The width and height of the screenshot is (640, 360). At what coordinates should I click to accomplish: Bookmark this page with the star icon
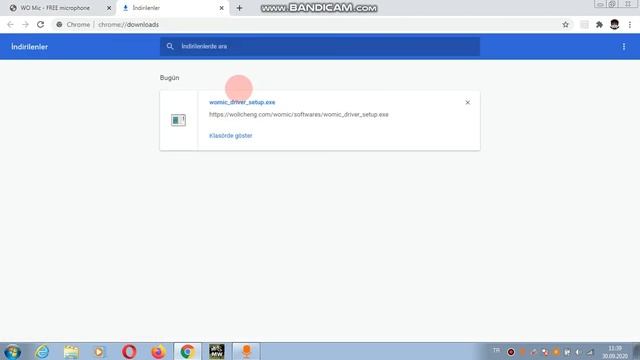565,24
